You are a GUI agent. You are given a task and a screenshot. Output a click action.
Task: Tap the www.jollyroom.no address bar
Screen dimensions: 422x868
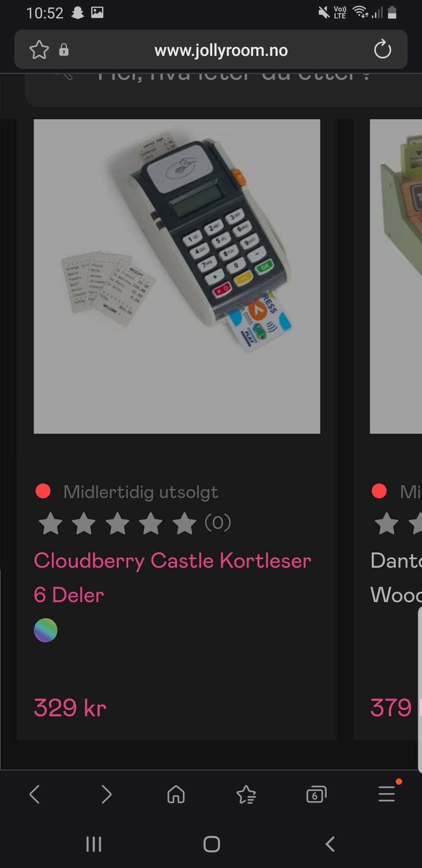click(x=221, y=50)
